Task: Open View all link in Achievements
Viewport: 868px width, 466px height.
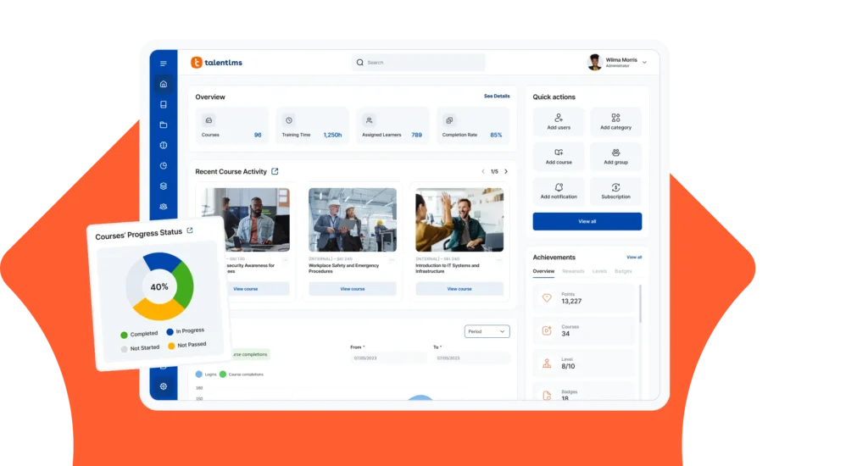Action: pyautogui.click(x=634, y=258)
